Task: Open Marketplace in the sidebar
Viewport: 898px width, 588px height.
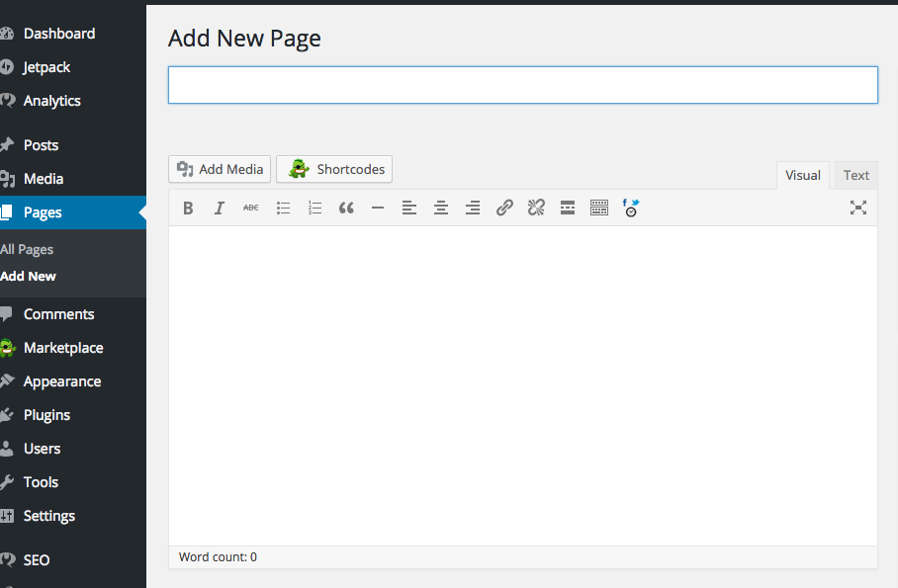Action: (x=63, y=348)
